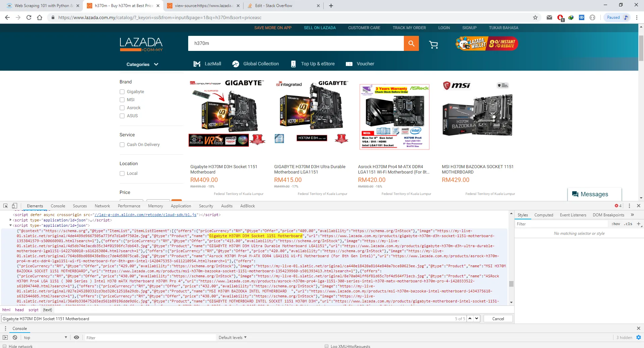Jump to next search result arrow
Viewport: 644px width, 348px height.
point(477,319)
